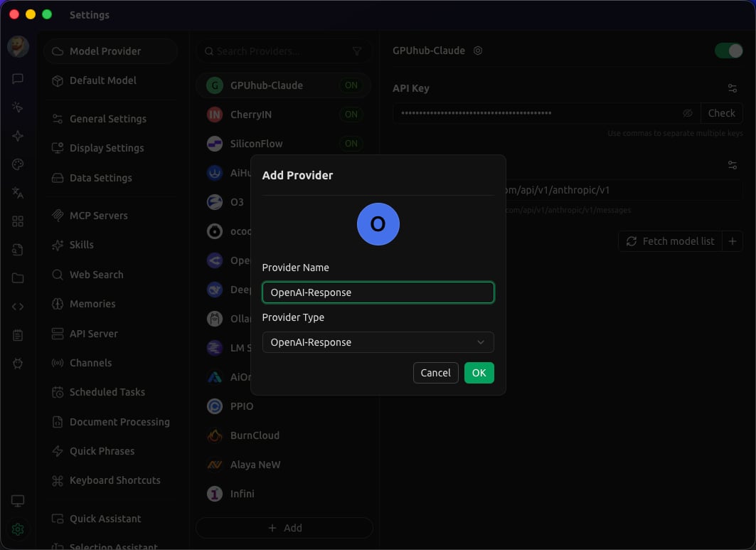Click the user avatar in sidebar
The image size is (756, 550).
[x=18, y=47]
